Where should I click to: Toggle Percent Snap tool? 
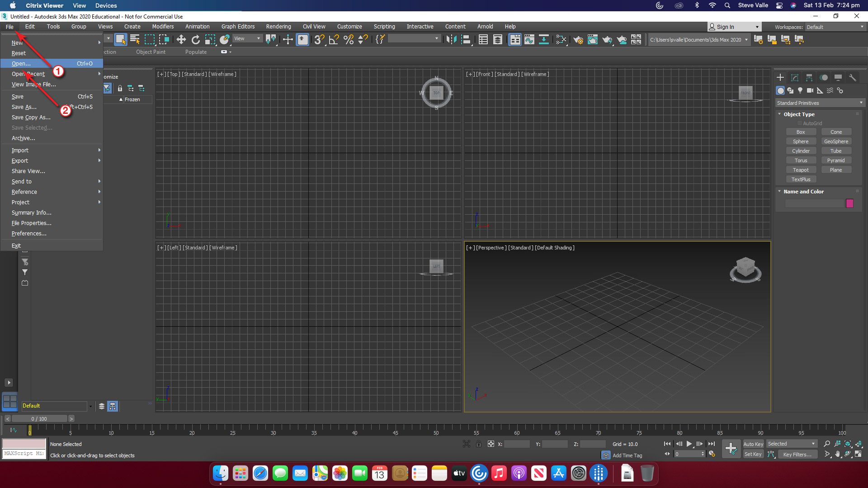pos(348,40)
